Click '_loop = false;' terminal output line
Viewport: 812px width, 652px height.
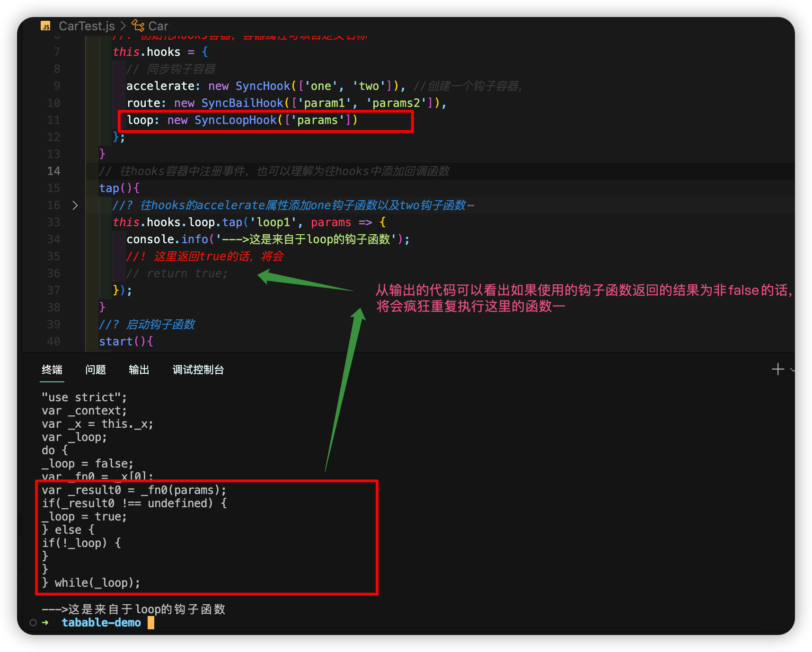tap(88, 463)
